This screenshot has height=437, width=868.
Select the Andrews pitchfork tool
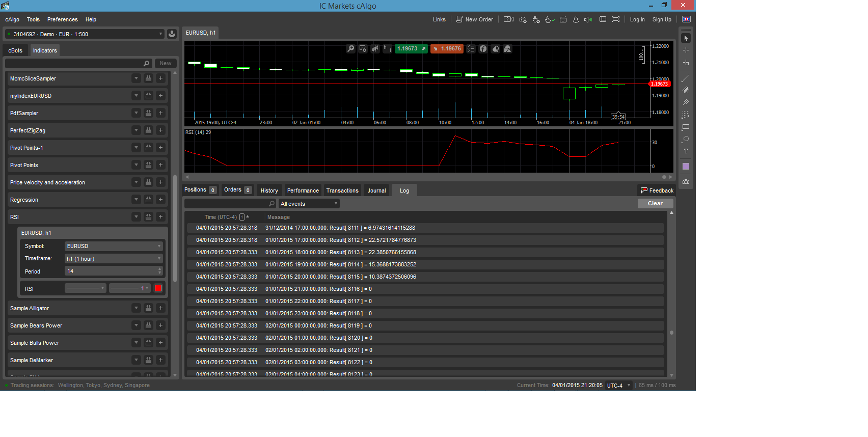[686, 102]
